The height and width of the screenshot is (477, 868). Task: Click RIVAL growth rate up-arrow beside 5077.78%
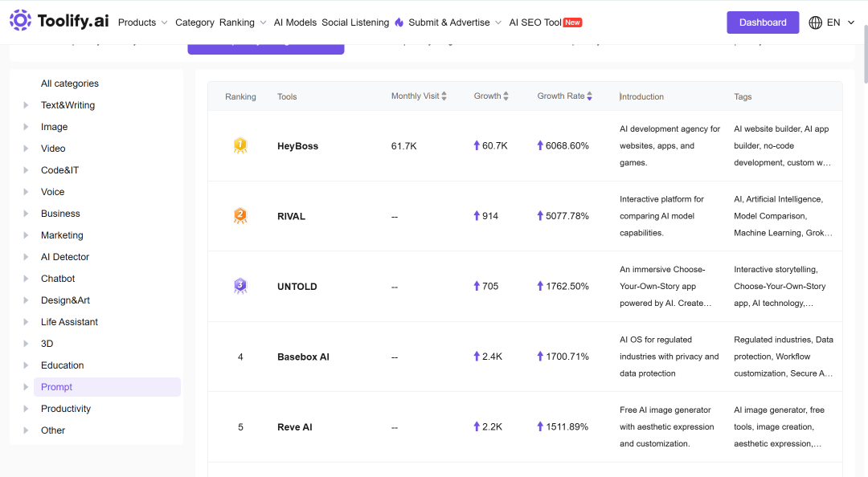click(540, 216)
